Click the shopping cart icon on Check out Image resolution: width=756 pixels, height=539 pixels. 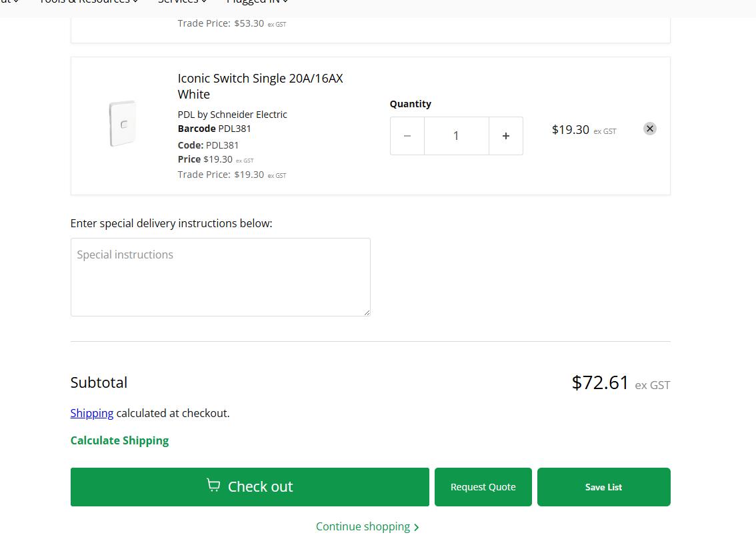pos(213,486)
